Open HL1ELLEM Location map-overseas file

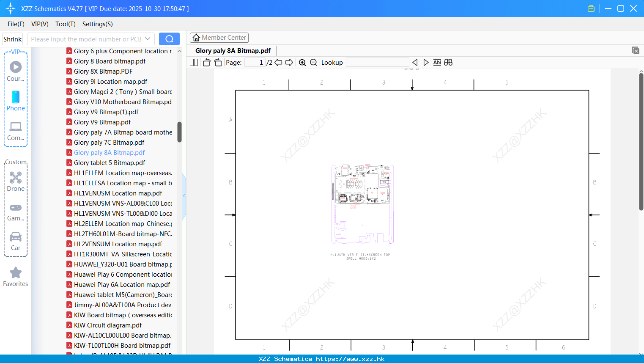coord(119,173)
